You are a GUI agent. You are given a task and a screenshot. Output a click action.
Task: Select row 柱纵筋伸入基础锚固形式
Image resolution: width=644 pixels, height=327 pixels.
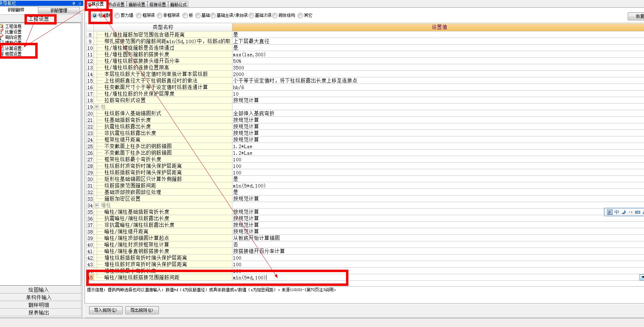pos(133,114)
